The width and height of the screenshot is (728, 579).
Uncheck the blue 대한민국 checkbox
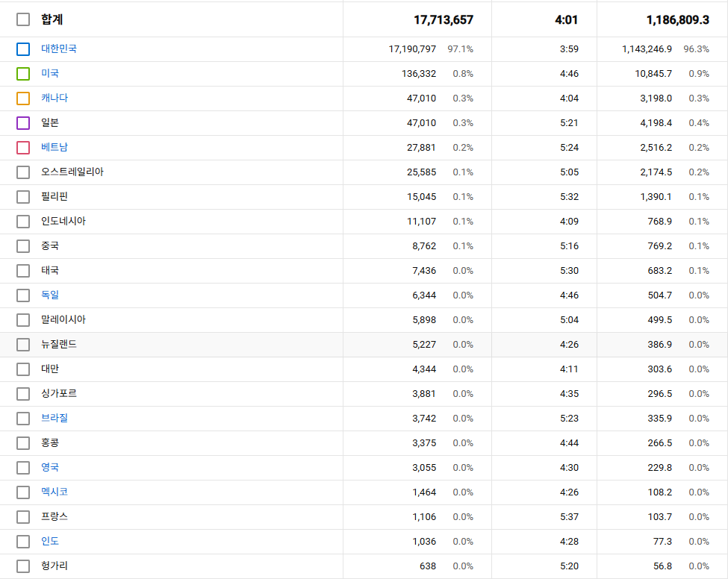point(23,49)
